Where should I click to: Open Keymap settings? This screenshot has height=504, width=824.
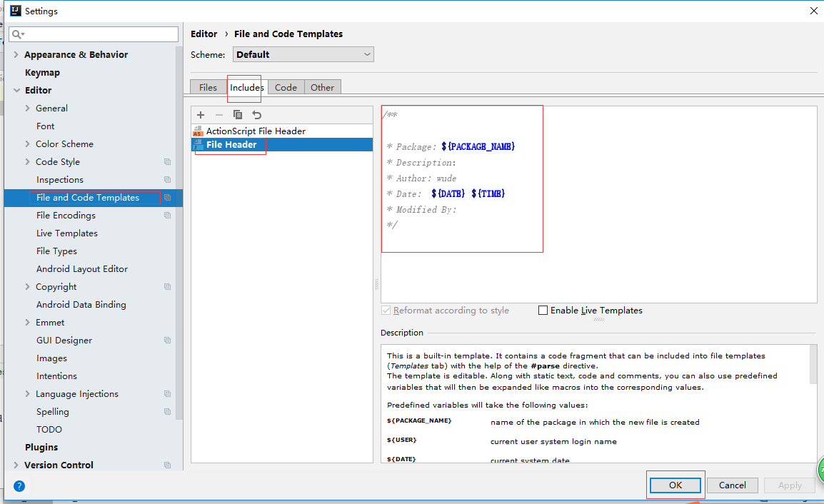coord(42,73)
